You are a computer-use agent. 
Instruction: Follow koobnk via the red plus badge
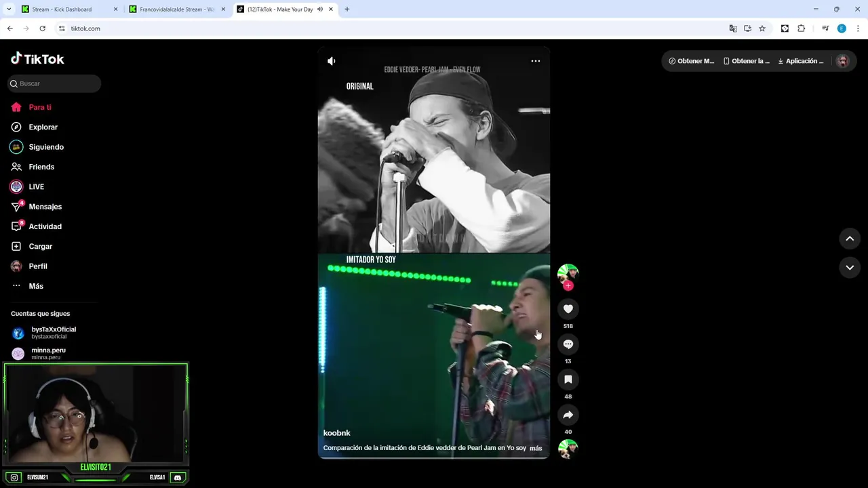pyautogui.click(x=568, y=285)
